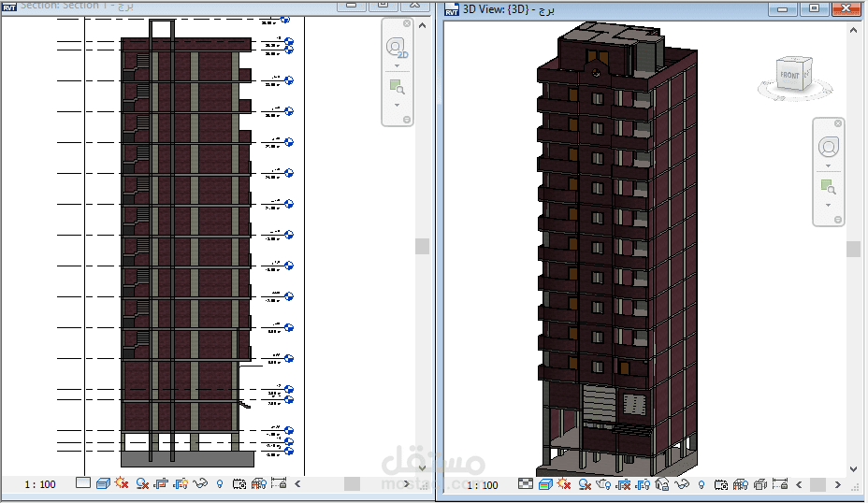Screen dimensions: 868x503
Task: Click right arrow of 3D horizontal scrollbar
Action: click(x=837, y=484)
